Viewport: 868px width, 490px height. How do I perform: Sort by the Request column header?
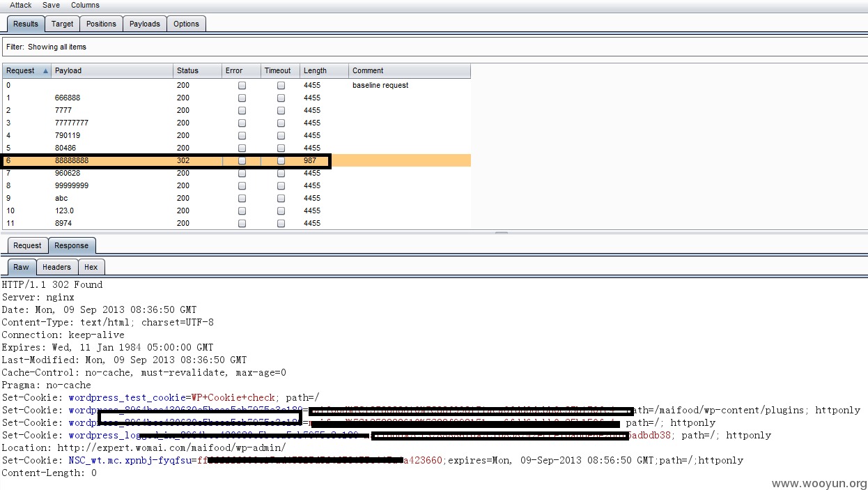tap(26, 70)
